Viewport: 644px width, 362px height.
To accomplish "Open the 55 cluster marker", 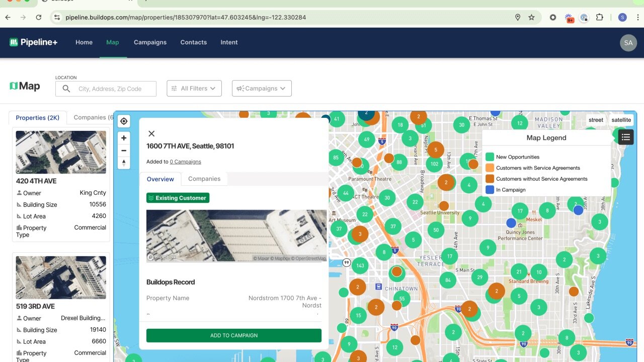I will click(x=402, y=299).
